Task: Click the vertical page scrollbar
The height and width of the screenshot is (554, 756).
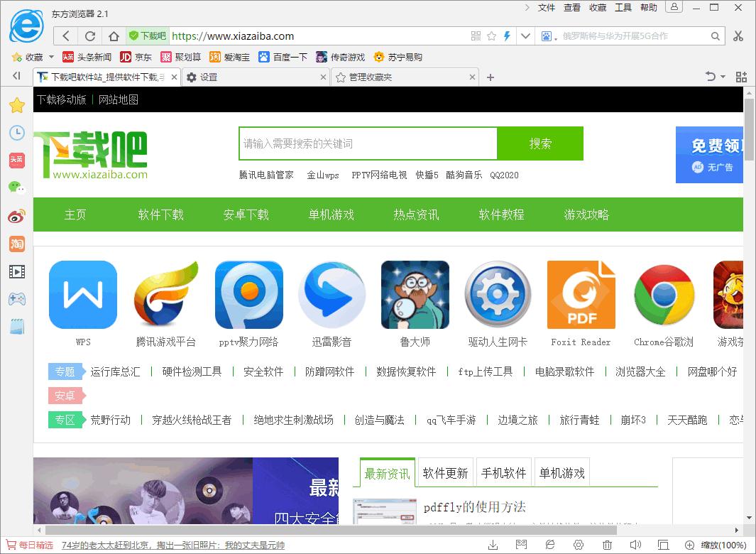Action: point(749,129)
